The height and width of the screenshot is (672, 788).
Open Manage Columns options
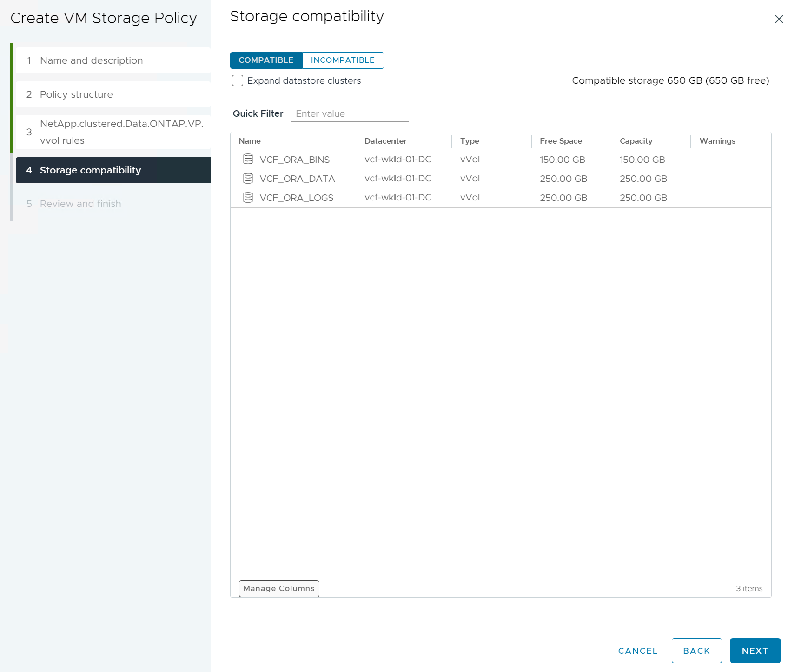(x=279, y=588)
